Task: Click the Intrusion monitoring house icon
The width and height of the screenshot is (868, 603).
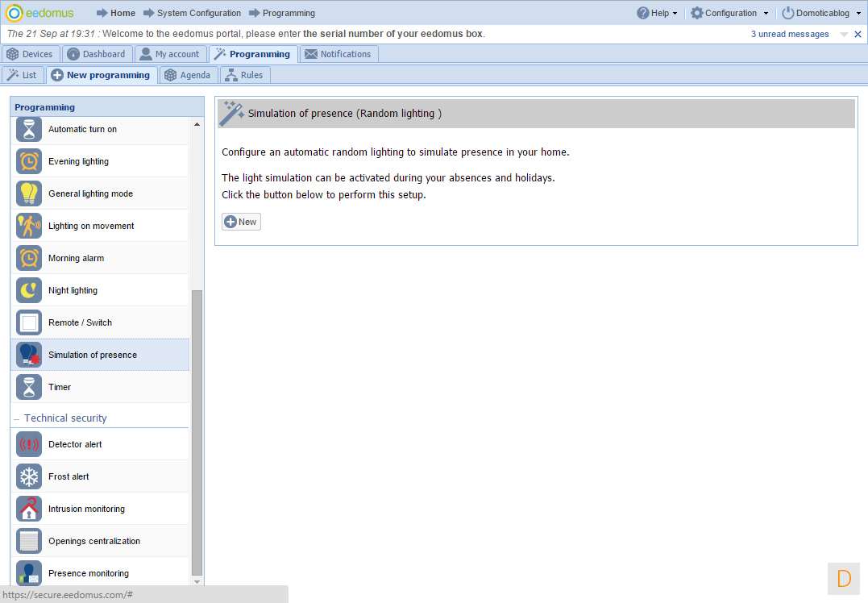Action: (x=29, y=509)
